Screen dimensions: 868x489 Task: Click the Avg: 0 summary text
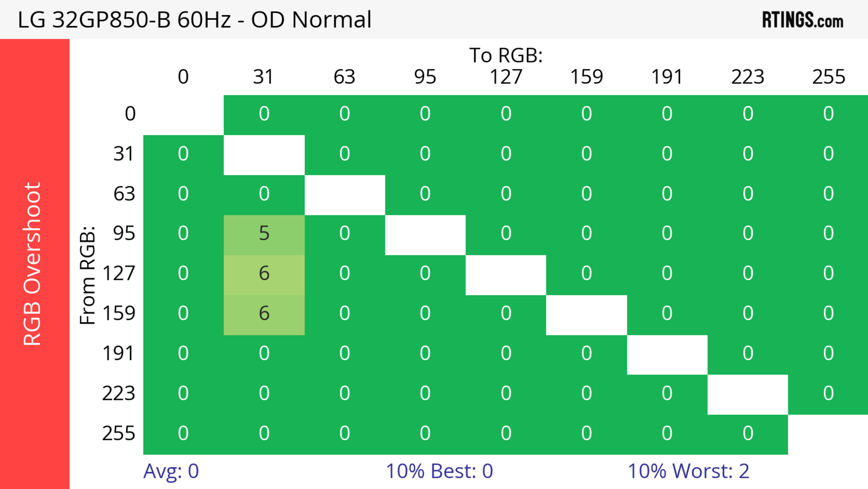click(x=171, y=471)
